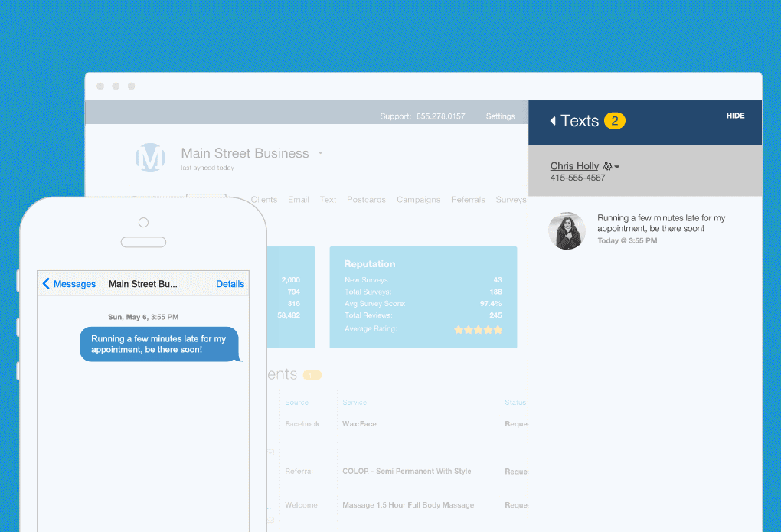This screenshot has height=532, width=781.
Task: Click the Referral source cell
Action: (299, 472)
